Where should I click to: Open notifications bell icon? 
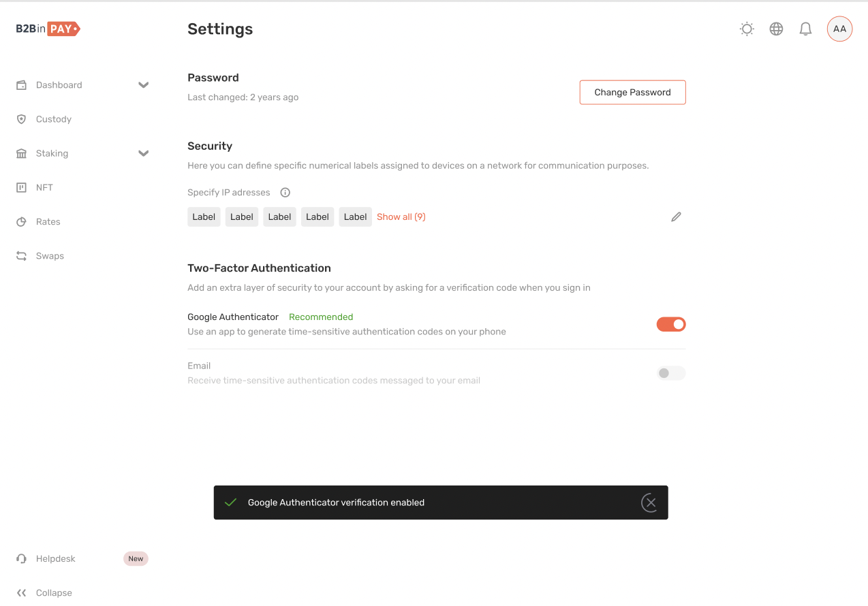[805, 29]
